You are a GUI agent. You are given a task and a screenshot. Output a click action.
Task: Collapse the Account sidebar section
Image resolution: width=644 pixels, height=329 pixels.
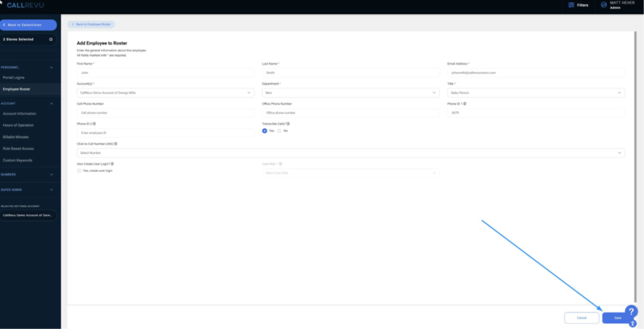pyautogui.click(x=52, y=104)
